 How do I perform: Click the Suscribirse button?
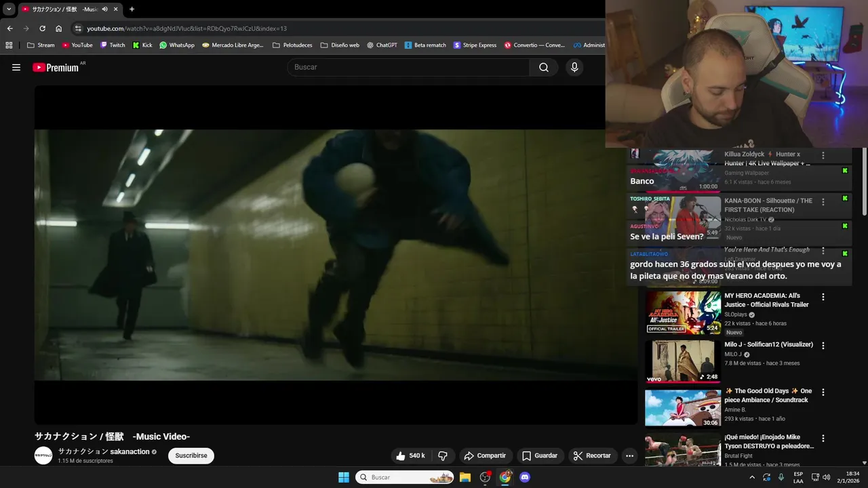191,455
